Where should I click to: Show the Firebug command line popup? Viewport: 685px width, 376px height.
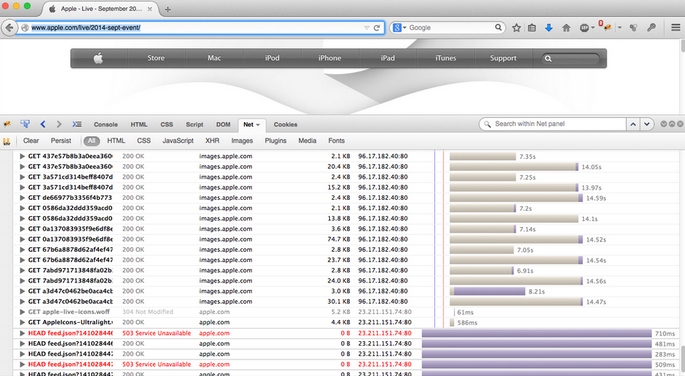[77, 124]
